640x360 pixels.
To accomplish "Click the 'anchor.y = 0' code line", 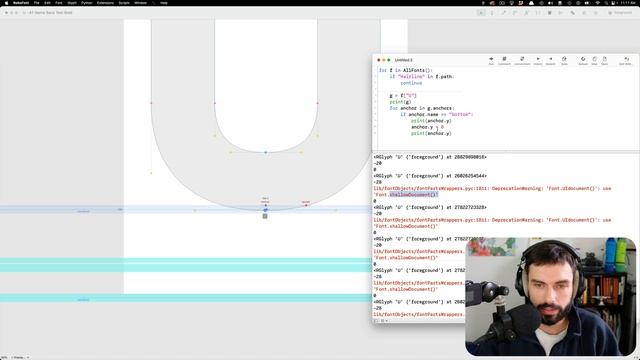I will click(427, 127).
